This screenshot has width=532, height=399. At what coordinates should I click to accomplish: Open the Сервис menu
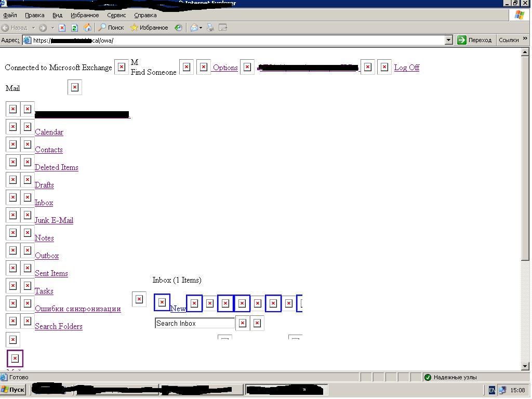tap(116, 15)
